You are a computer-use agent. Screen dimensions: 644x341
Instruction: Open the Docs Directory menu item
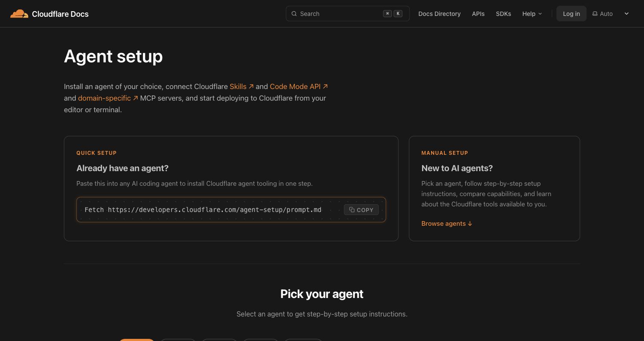click(x=439, y=14)
